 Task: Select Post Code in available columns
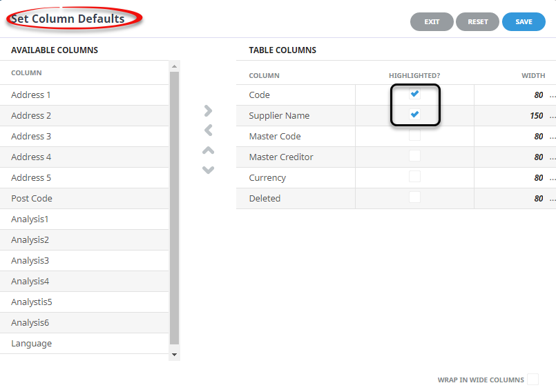tap(32, 199)
